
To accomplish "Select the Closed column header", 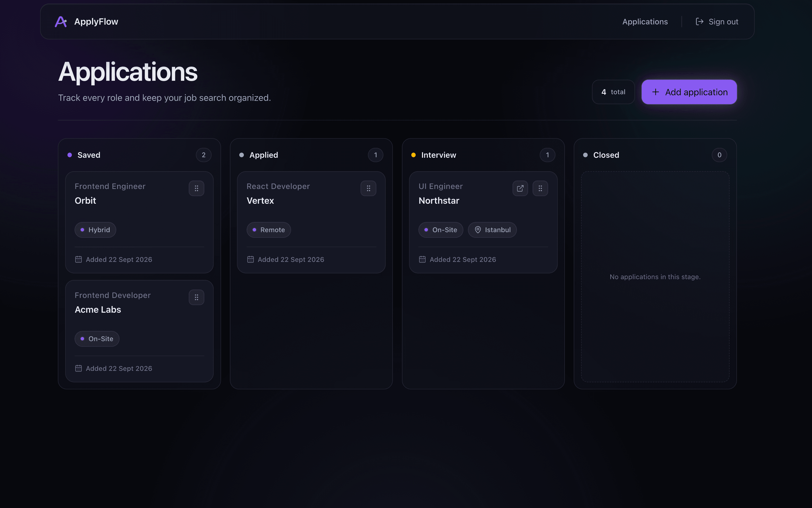I will tap(606, 155).
